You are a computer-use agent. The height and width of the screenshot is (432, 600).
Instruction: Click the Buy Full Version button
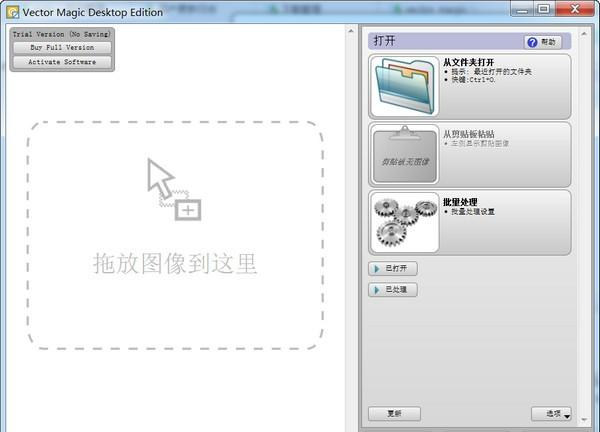point(62,47)
